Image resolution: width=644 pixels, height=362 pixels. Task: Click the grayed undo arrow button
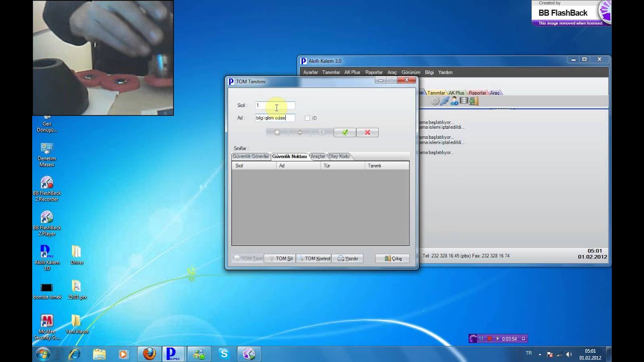click(x=322, y=132)
